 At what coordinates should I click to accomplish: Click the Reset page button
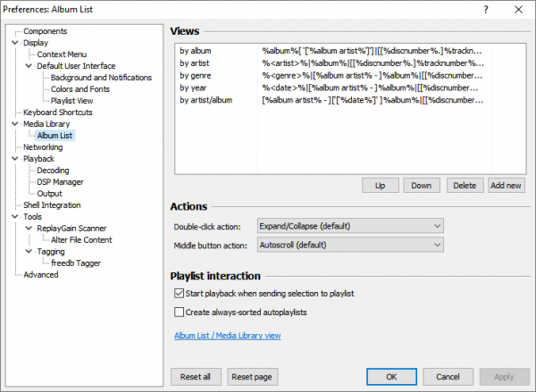click(x=252, y=377)
